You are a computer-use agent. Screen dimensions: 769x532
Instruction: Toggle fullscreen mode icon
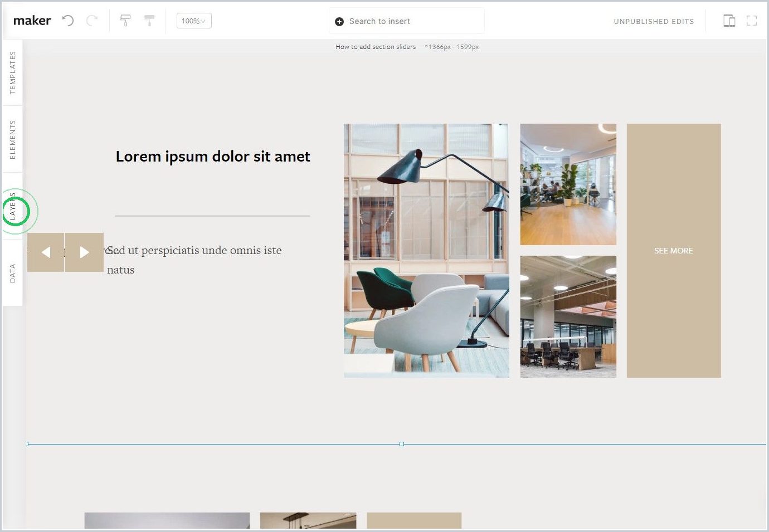(752, 21)
